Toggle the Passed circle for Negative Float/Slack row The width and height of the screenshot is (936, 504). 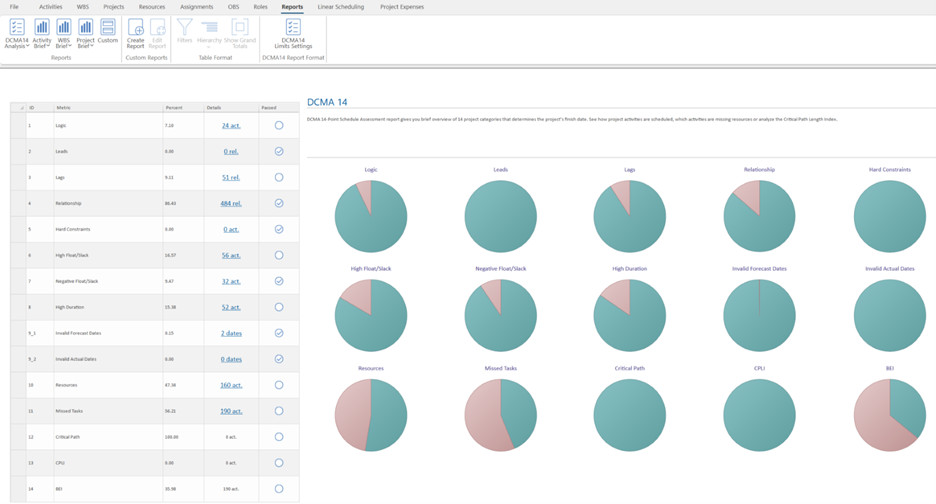[279, 281]
